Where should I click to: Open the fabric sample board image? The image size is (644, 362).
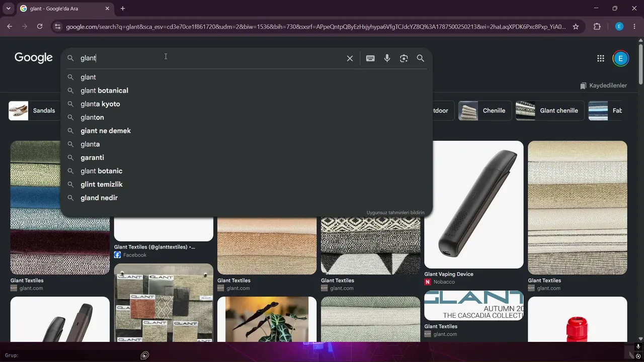(x=164, y=303)
